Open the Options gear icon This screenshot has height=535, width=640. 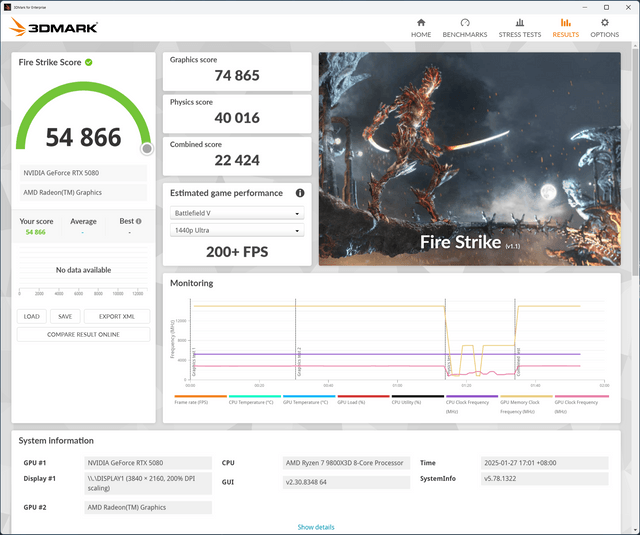click(604, 22)
